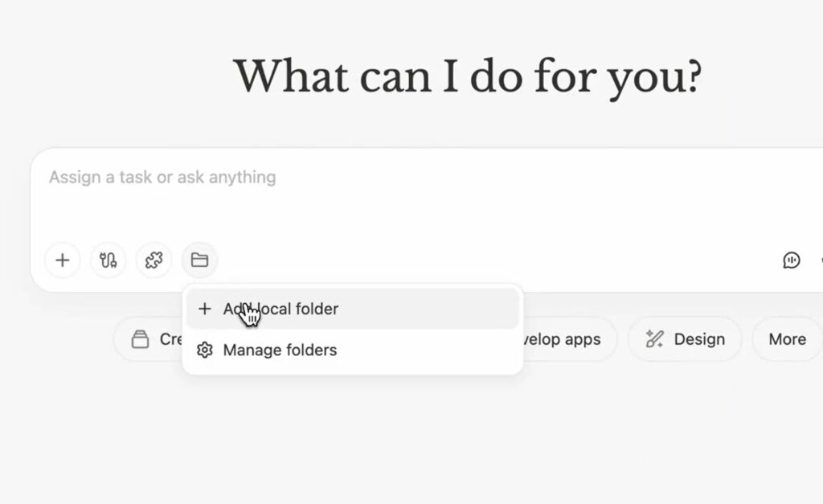Image resolution: width=823 pixels, height=504 pixels.
Task: Click the gear icon beside Manage folders
Action: [205, 350]
